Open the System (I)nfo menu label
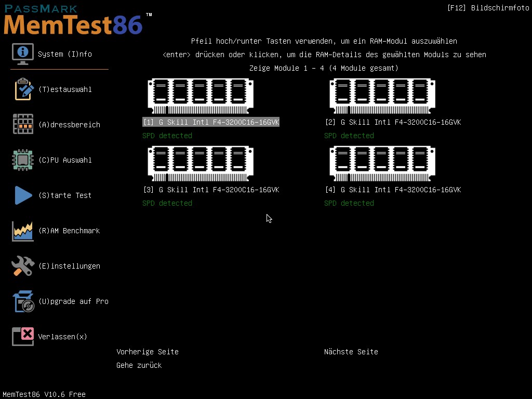The width and height of the screenshot is (532, 399). pyautogui.click(x=65, y=54)
